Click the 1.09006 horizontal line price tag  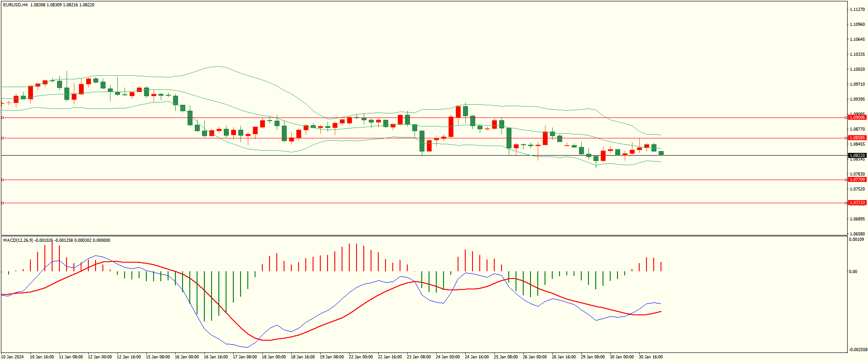click(857, 117)
